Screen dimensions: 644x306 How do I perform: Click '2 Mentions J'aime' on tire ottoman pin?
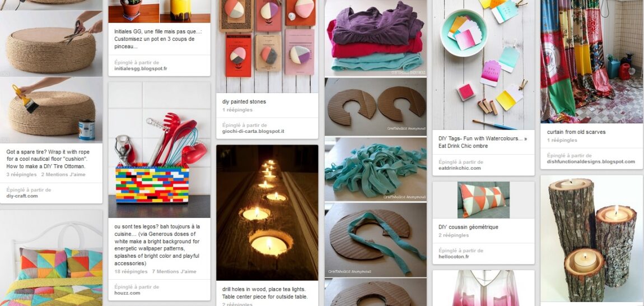coord(63,175)
